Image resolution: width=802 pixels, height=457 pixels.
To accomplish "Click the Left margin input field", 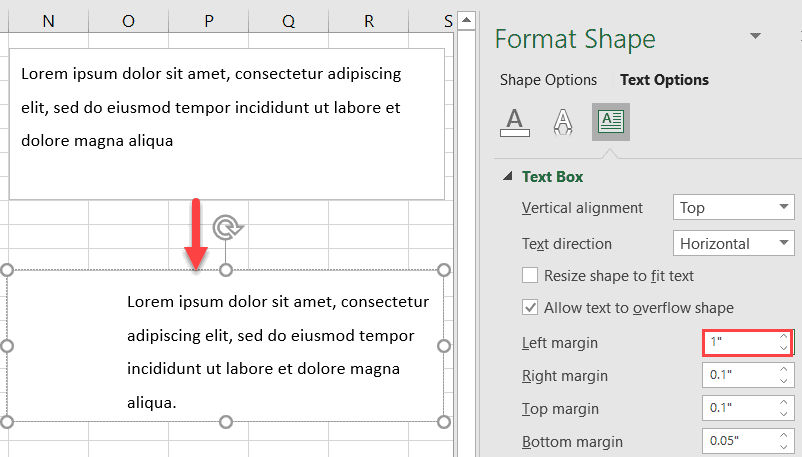I will [740, 343].
